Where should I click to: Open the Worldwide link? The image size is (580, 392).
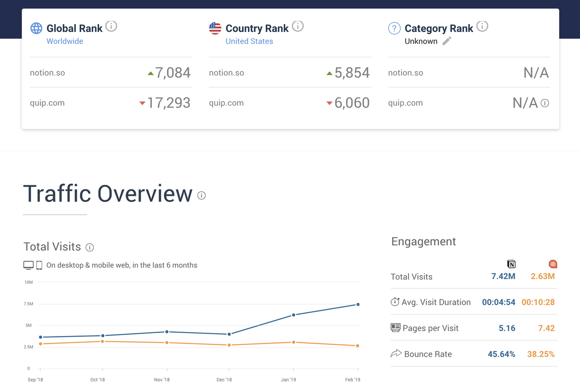[x=65, y=41]
